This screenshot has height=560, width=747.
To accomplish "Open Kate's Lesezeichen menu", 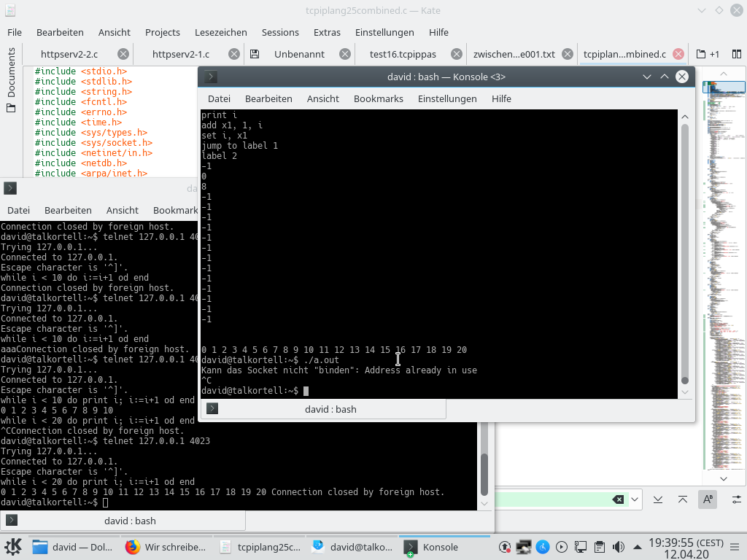I will [x=220, y=32].
